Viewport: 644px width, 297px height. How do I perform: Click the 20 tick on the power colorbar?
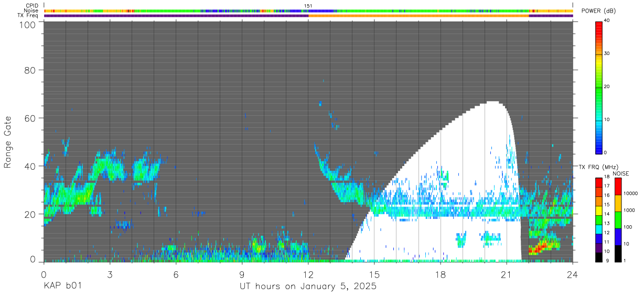pos(606,87)
